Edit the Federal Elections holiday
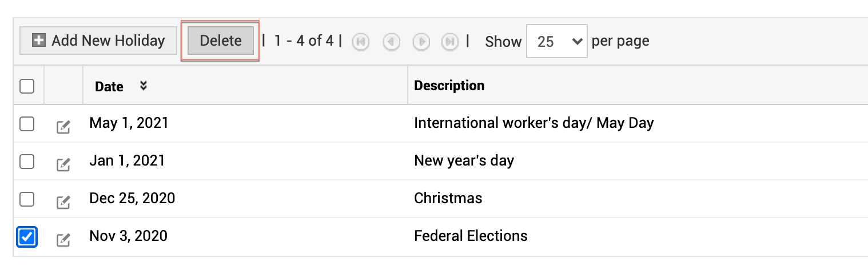The height and width of the screenshot is (266, 868). (63, 240)
